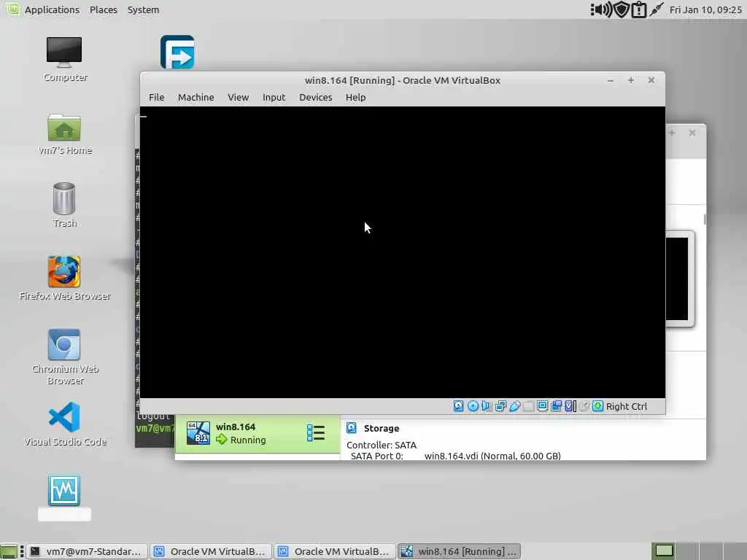Open the machine tools menu beside win8.164
Screen dimensions: 747x560
315,433
